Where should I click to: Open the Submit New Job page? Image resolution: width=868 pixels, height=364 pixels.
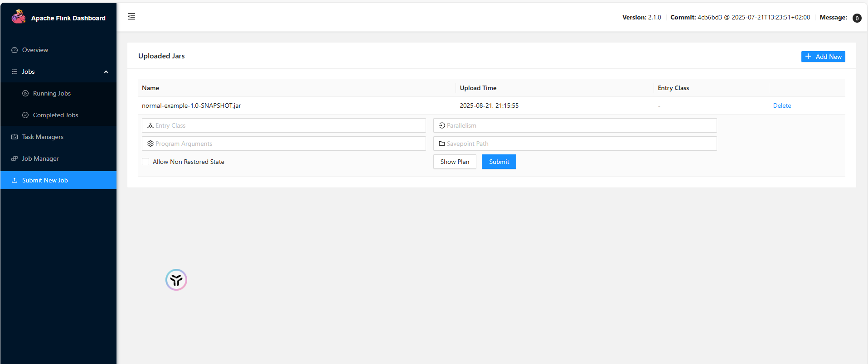[45, 180]
